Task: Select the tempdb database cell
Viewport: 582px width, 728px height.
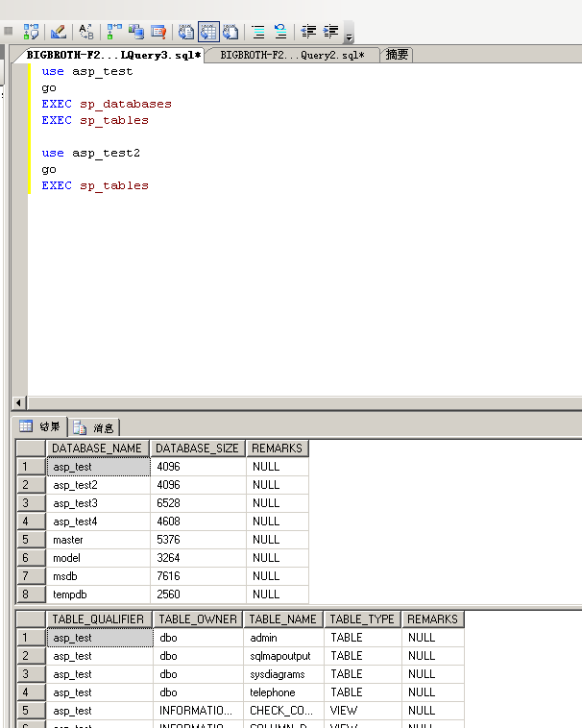Action: pos(98,595)
